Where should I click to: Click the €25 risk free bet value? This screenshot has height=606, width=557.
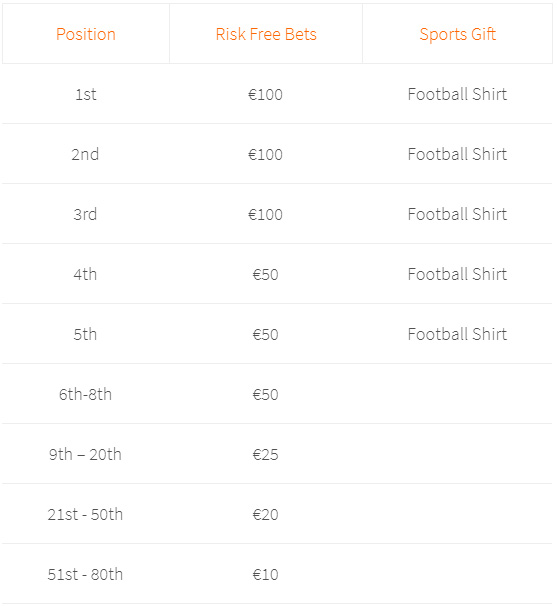pyautogui.click(x=266, y=454)
